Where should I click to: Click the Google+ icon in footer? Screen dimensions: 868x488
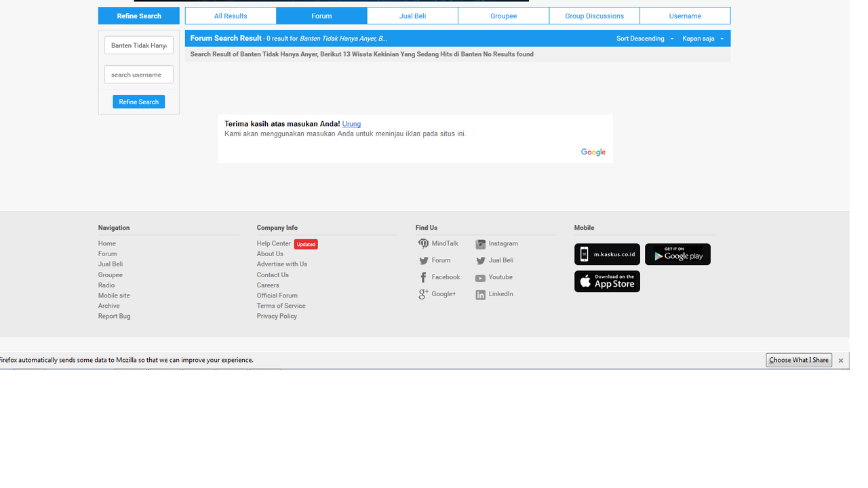point(423,294)
